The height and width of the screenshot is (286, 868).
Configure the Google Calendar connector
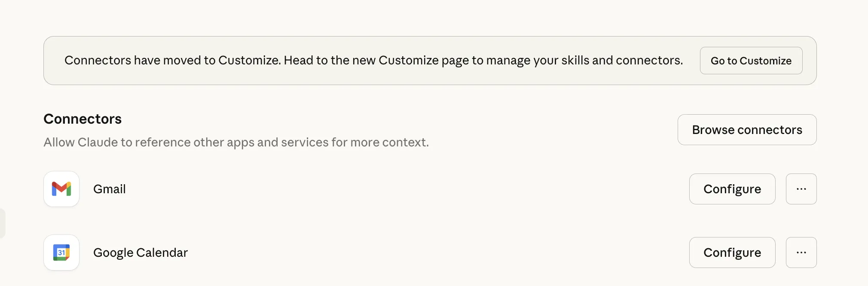click(732, 253)
